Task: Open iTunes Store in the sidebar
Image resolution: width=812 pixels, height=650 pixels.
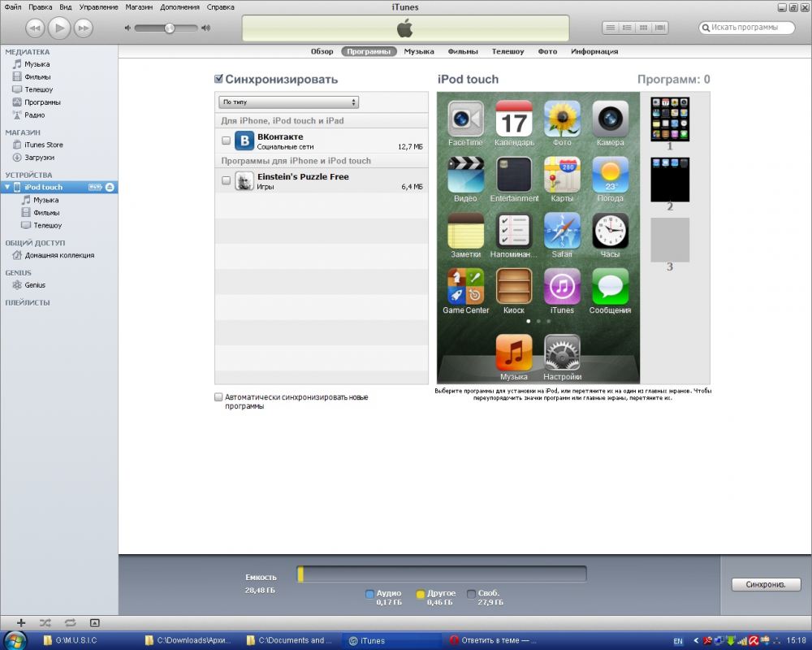Action: click(44, 145)
